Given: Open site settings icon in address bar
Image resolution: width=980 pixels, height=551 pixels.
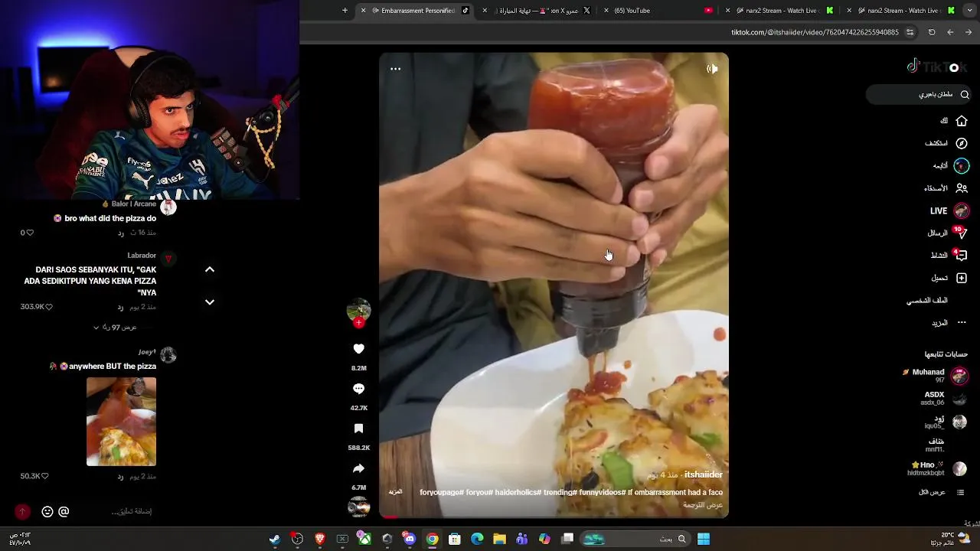Looking at the screenshot, I should 910,32.
